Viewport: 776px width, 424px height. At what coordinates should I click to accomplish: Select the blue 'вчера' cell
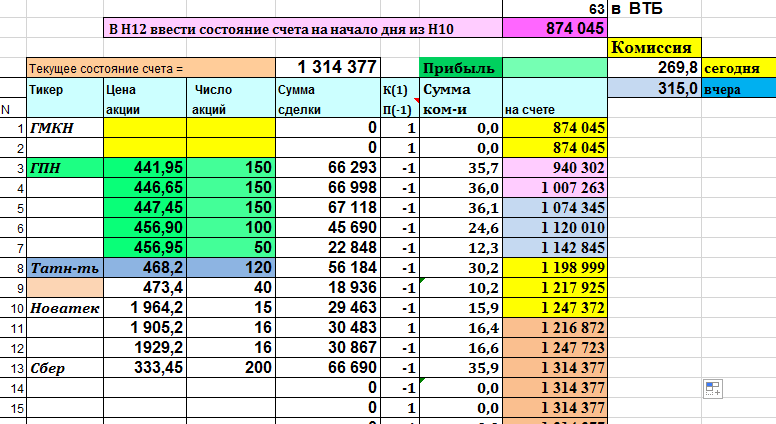click(x=739, y=88)
